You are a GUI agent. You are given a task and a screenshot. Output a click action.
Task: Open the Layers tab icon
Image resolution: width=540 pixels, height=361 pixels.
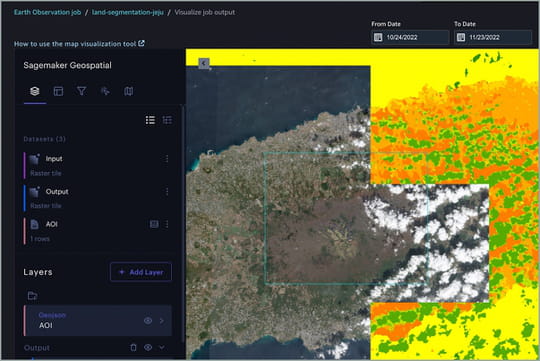pos(35,91)
